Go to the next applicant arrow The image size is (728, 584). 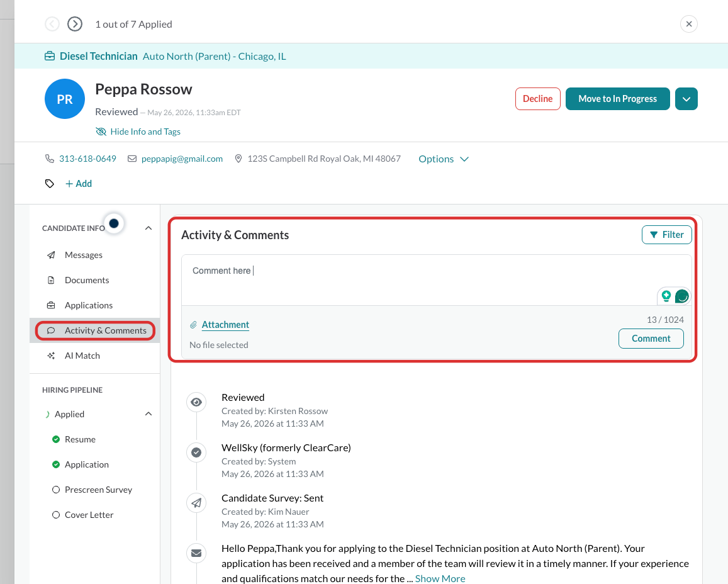click(75, 24)
